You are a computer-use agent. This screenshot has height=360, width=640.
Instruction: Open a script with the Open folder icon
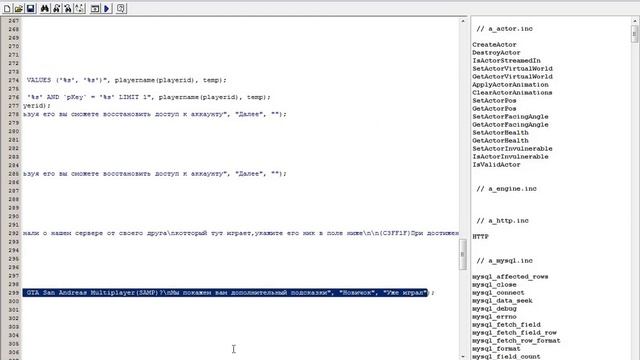(18, 8)
